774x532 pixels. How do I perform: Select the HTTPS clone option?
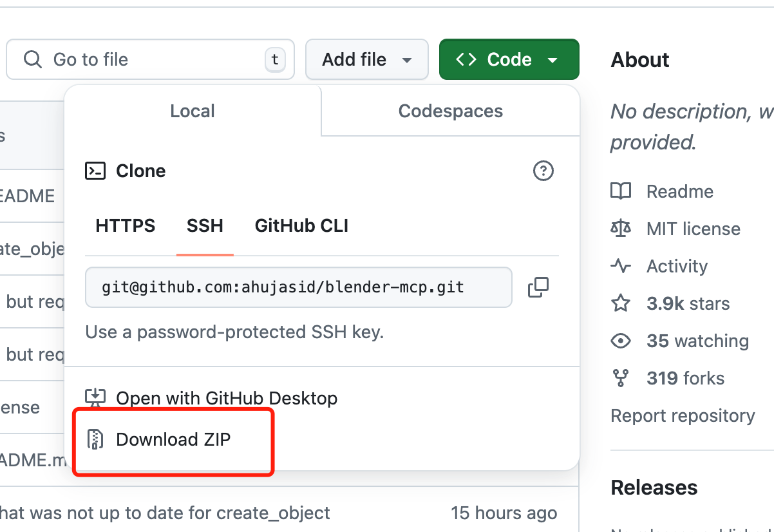[126, 226]
